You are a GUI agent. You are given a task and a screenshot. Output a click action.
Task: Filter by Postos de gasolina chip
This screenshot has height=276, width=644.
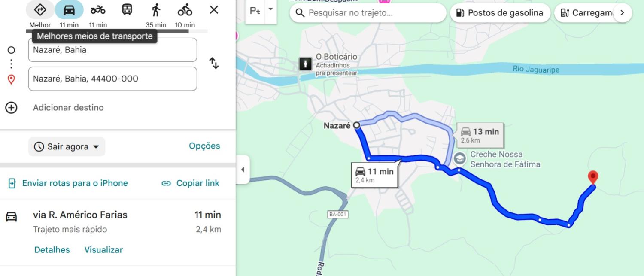pos(500,13)
